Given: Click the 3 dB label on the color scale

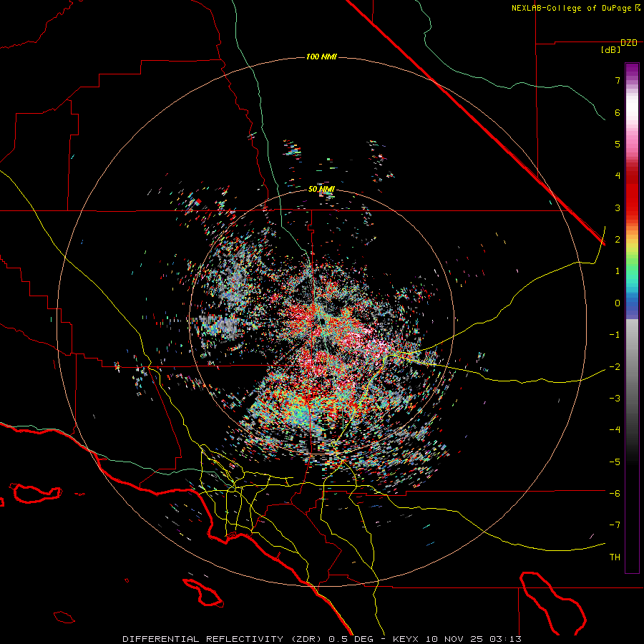Looking at the screenshot, I should click(618, 208).
